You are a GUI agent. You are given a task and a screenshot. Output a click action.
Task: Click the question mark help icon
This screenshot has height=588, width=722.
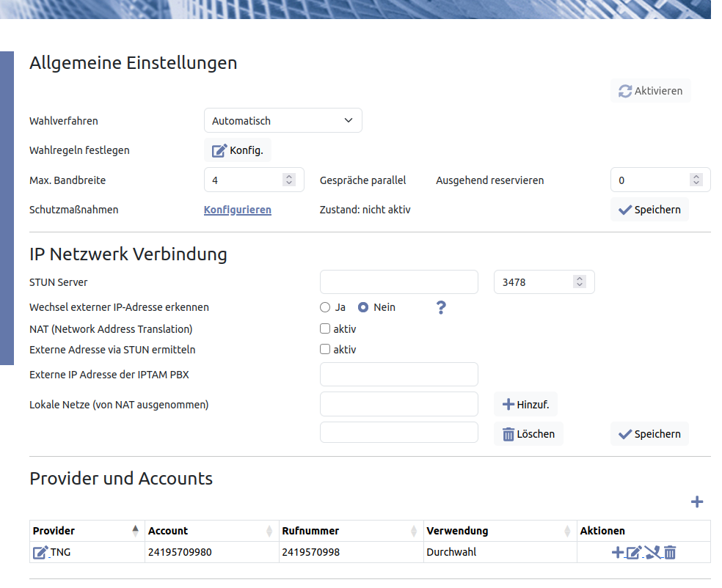(441, 307)
